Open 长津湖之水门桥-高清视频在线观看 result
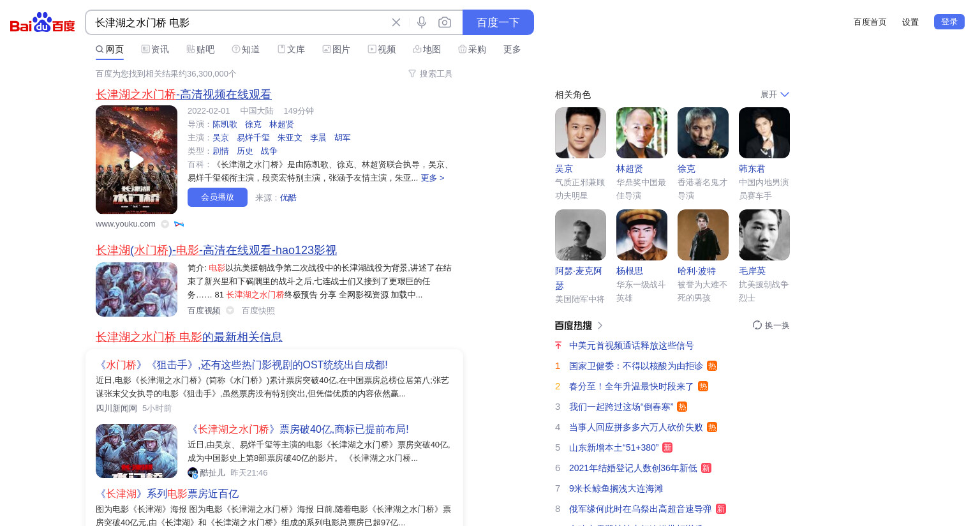This screenshot has width=980, height=526. point(184,94)
